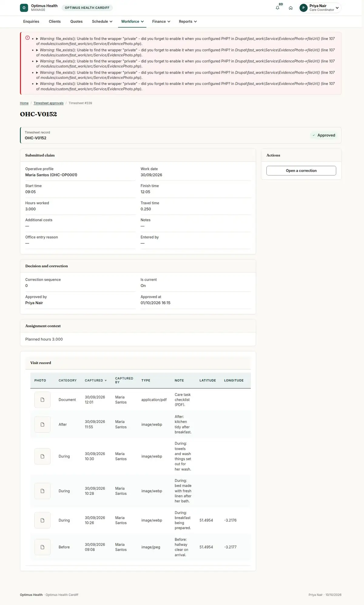
Task: Click the "application/pdf" type cell
Action: coord(154,400)
